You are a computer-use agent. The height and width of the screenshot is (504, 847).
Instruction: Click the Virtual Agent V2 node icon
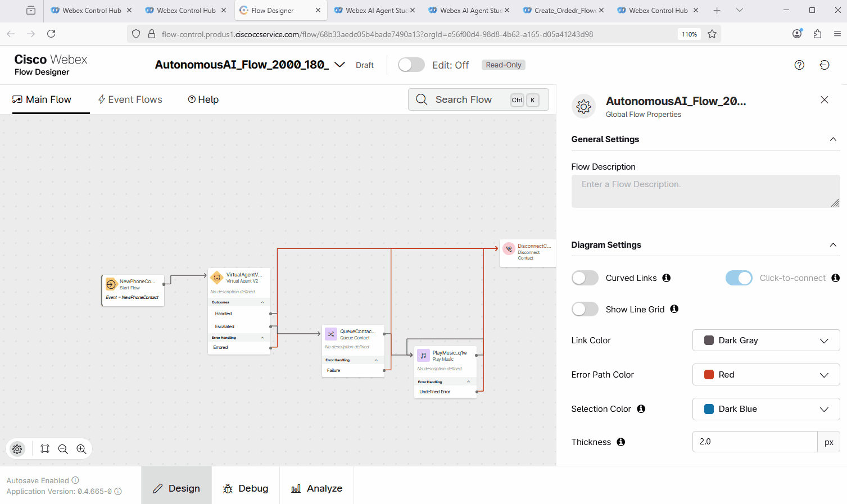pos(217,278)
